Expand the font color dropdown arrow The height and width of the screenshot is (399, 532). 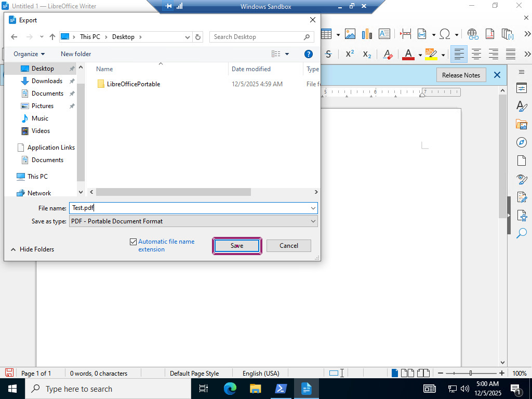(x=420, y=55)
